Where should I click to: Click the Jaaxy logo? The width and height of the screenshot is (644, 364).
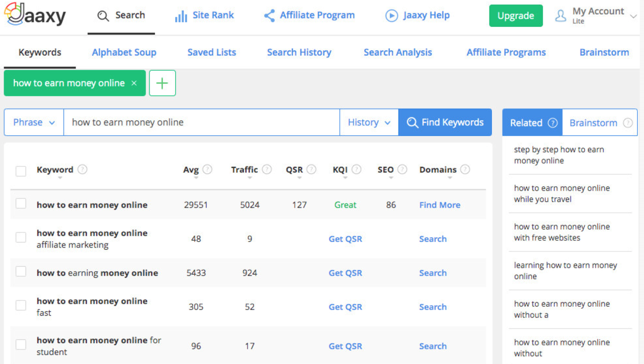(35, 14)
